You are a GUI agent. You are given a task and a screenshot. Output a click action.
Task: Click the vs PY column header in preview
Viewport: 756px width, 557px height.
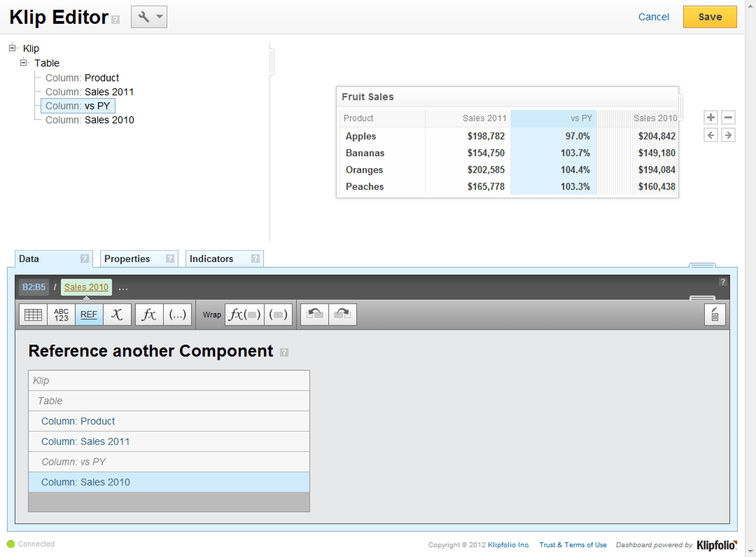pyautogui.click(x=553, y=118)
